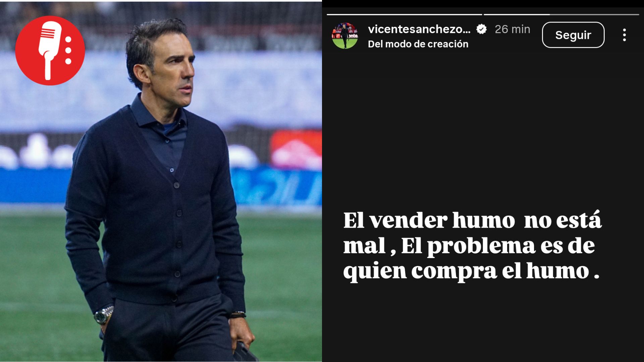Jump to the first story progress segment

pyautogui.click(x=404, y=14)
